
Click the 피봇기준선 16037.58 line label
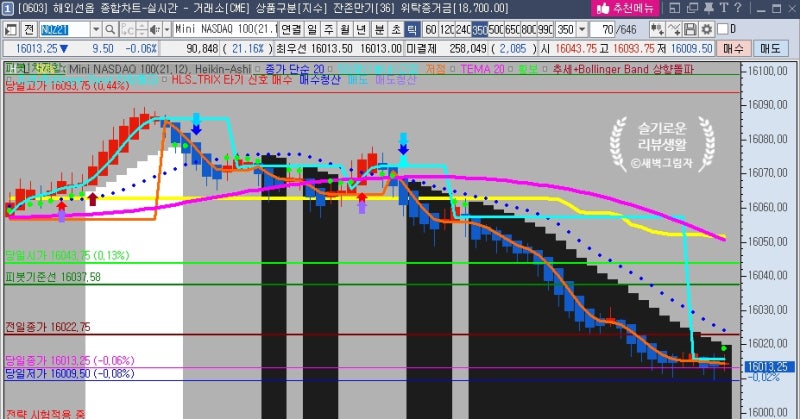click(x=53, y=277)
